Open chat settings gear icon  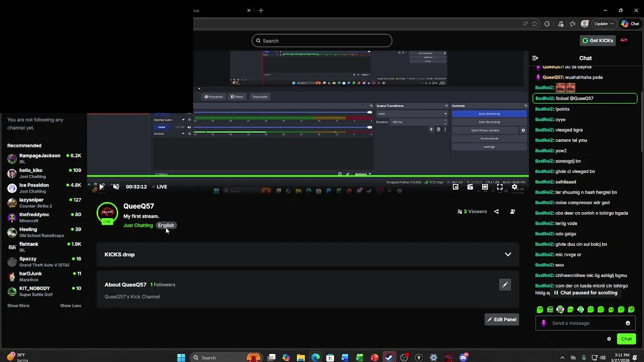pos(609,339)
